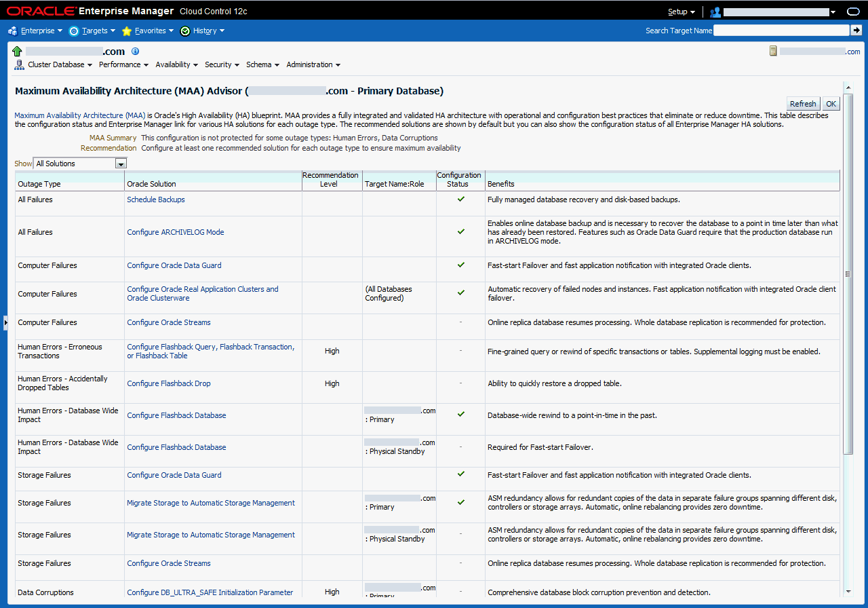Screen dimensions: 868x608
Task: Click the Search Target Name field
Action: tap(781, 31)
